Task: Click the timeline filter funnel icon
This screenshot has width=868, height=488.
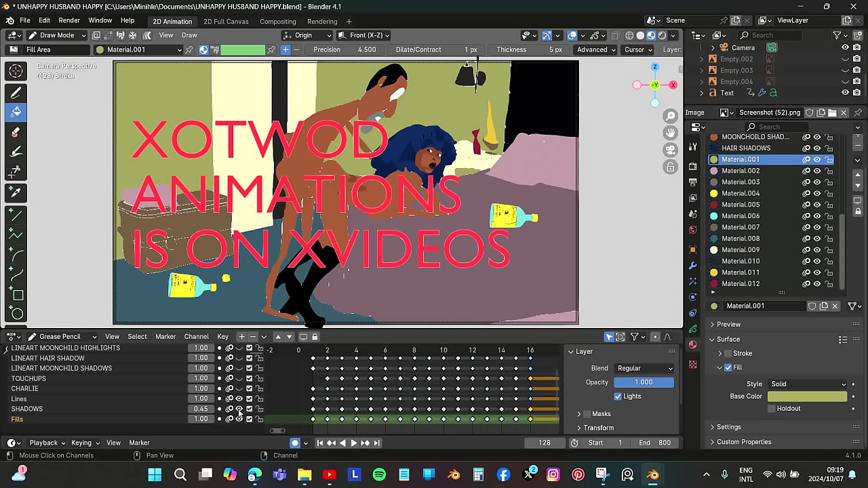Action: point(635,337)
